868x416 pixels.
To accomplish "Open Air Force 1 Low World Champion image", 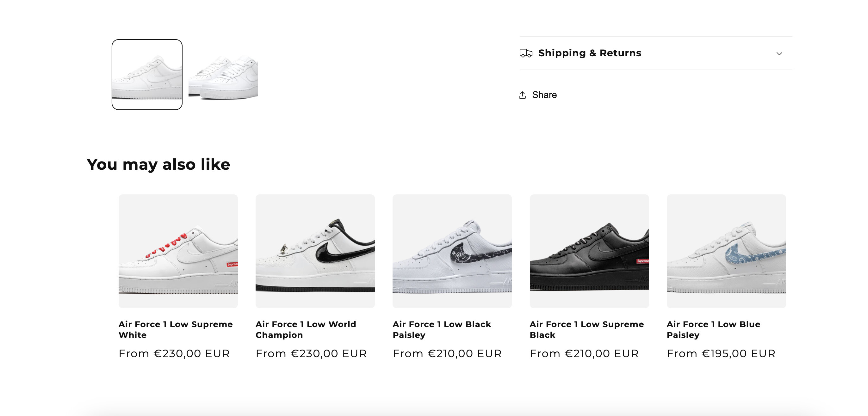I will point(315,251).
